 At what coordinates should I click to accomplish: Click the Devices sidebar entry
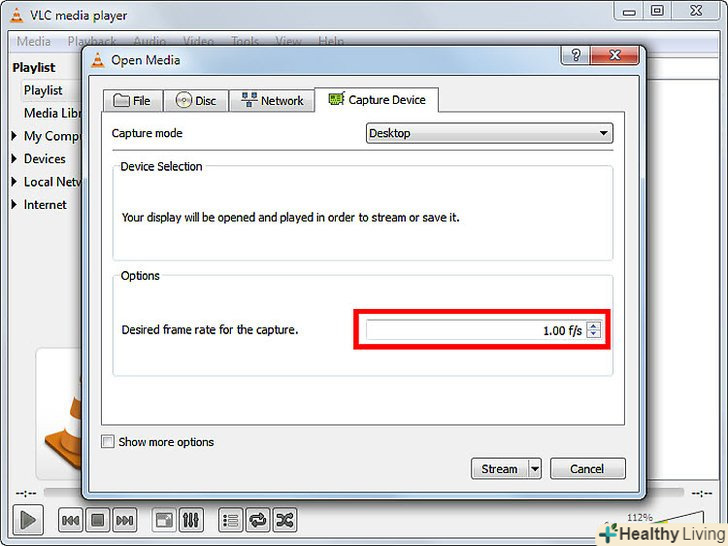(x=45, y=159)
